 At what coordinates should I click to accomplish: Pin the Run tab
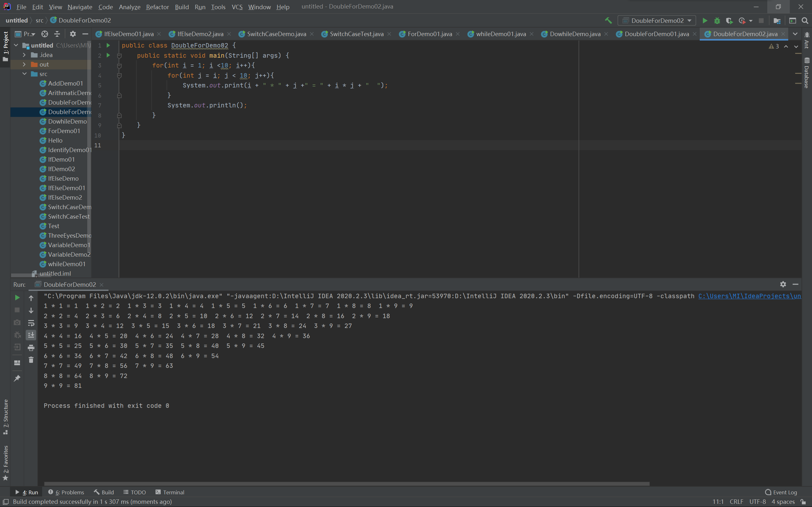click(17, 378)
